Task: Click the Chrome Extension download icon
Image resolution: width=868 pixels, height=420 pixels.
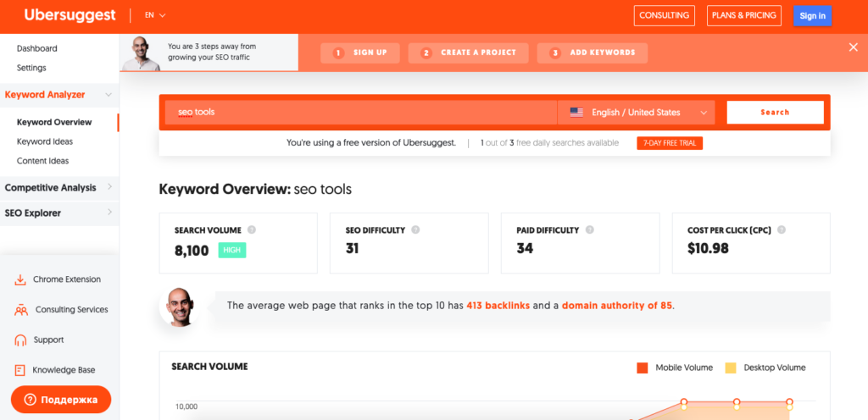Action: point(20,279)
